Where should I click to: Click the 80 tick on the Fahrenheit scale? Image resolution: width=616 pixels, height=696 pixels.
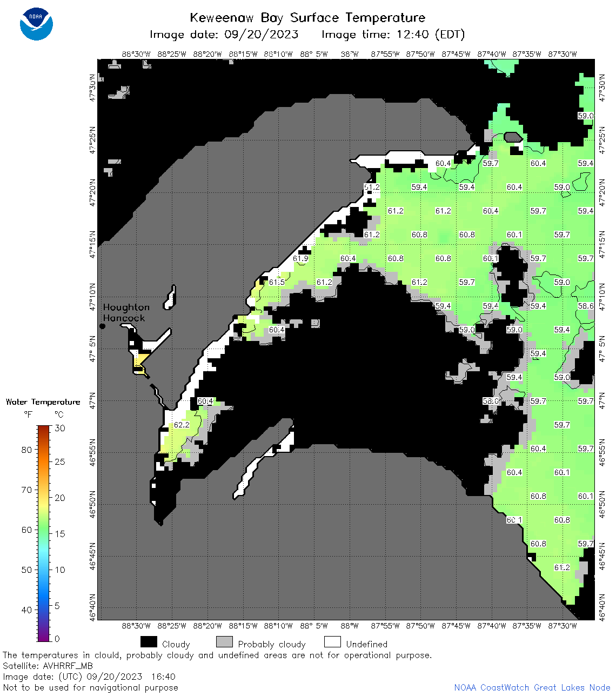[x=26, y=450]
